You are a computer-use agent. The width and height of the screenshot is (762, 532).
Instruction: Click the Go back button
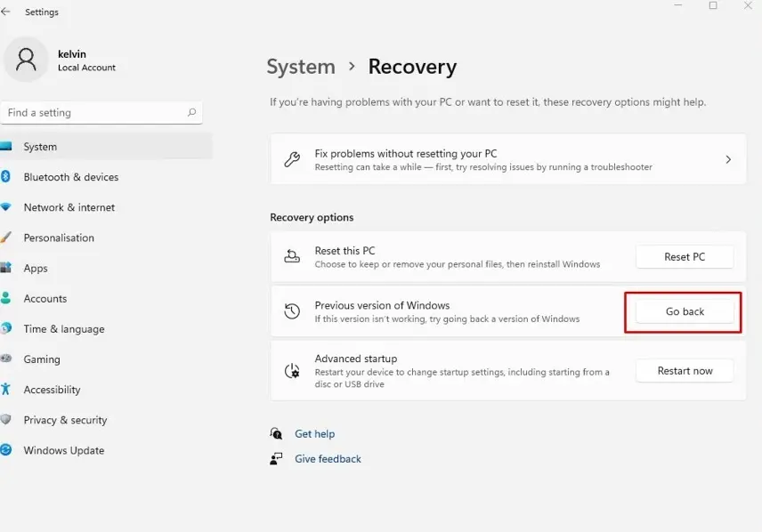[685, 311]
